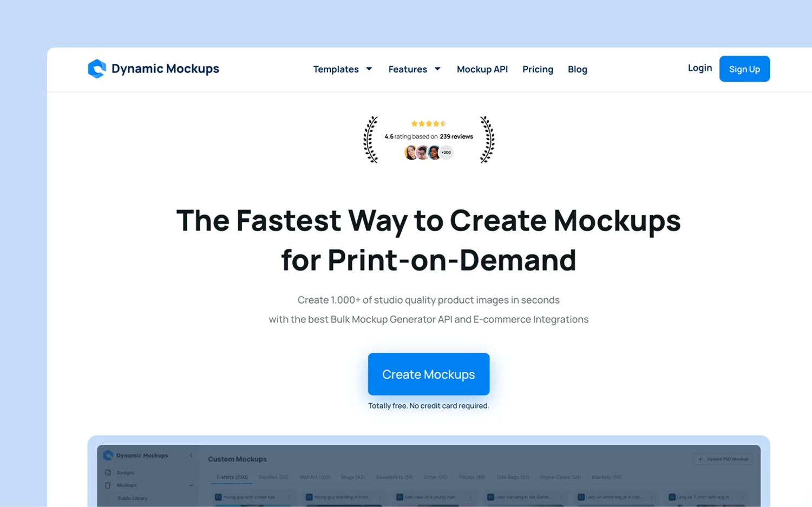Click the Custom Mockups heading
812x507 pixels.
[x=237, y=459]
